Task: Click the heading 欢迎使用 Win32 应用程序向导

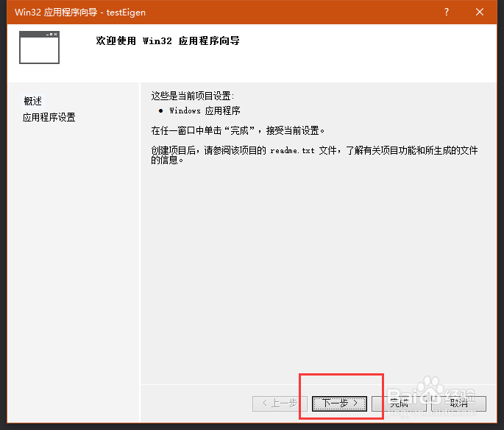Action: tap(168, 40)
